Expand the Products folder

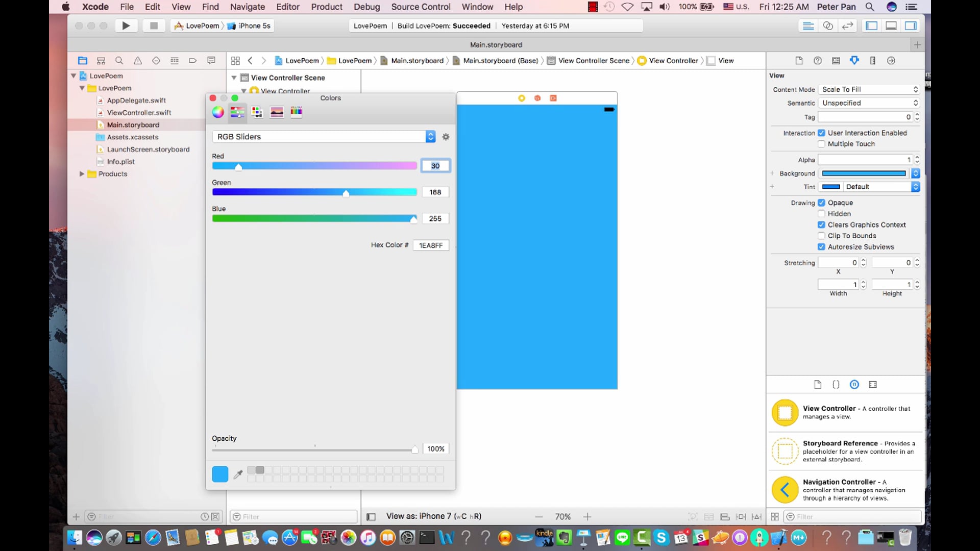pos(82,174)
